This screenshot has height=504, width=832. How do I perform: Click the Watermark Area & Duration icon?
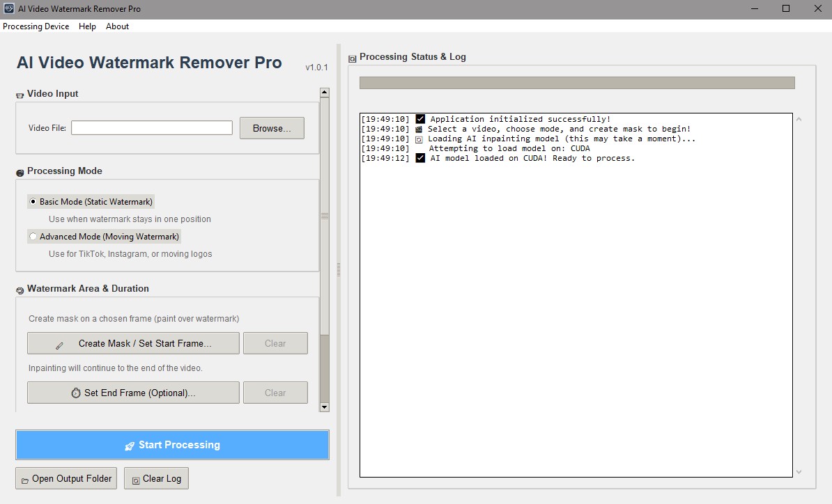tap(20, 290)
